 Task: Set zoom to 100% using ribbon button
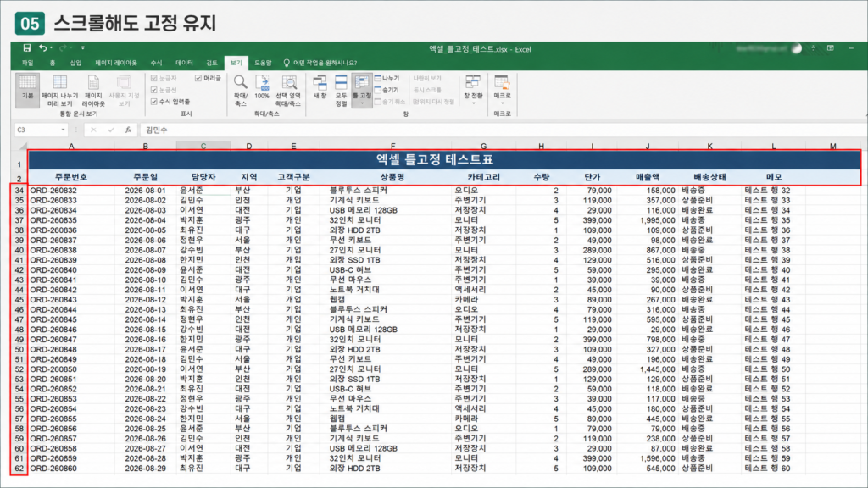point(262,88)
